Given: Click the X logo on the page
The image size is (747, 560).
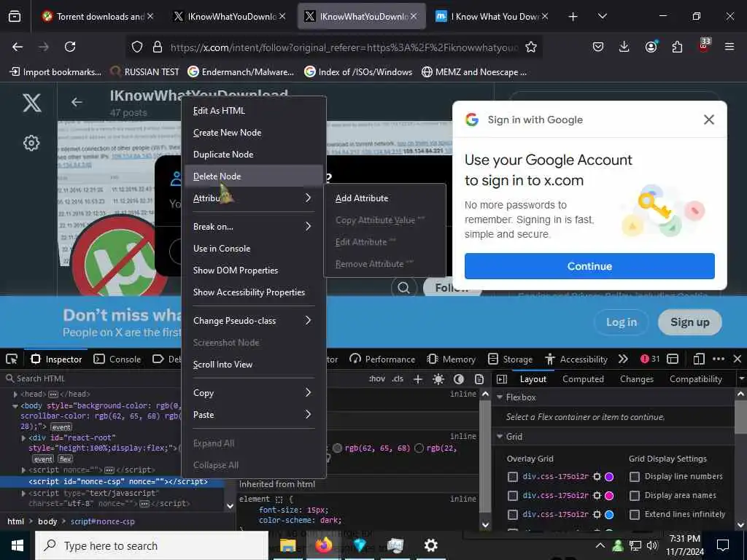Looking at the screenshot, I should [31, 102].
